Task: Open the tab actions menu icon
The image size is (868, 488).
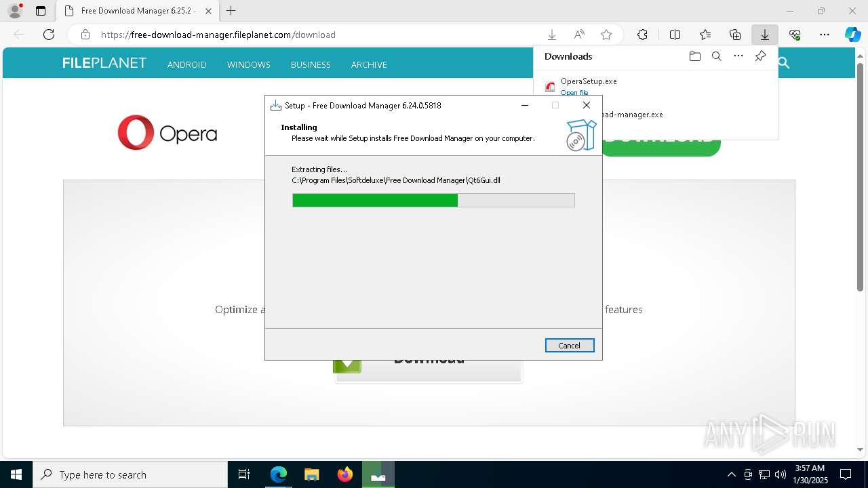Action: tap(41, 11)
